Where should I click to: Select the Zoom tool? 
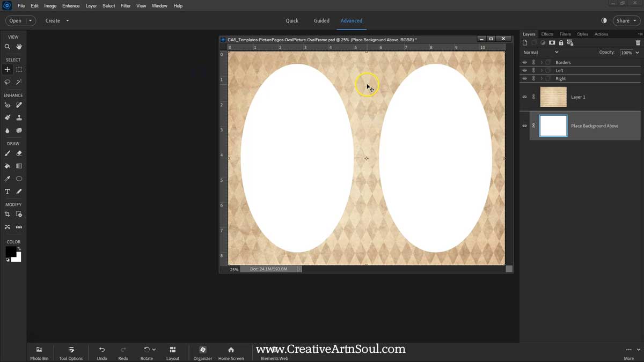8,47
